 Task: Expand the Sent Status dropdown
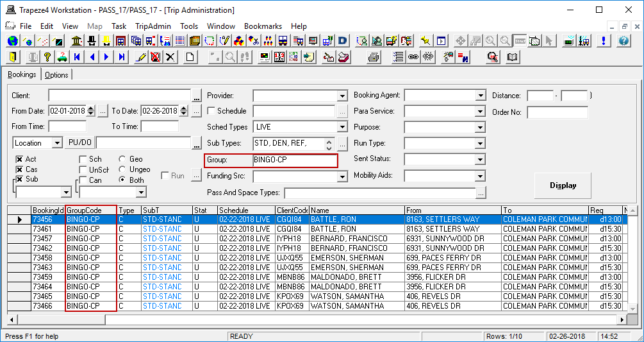click(481, 160)
